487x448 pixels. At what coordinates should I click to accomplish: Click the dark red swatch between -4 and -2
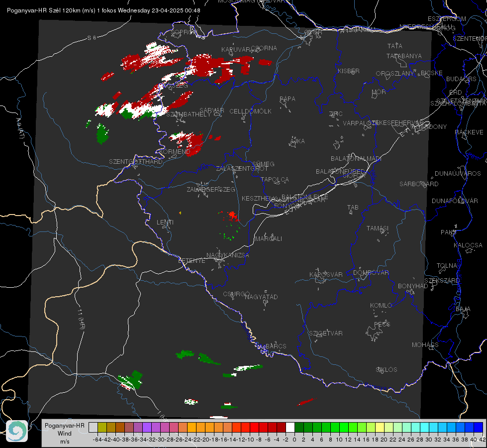click(x=281, y=427)
